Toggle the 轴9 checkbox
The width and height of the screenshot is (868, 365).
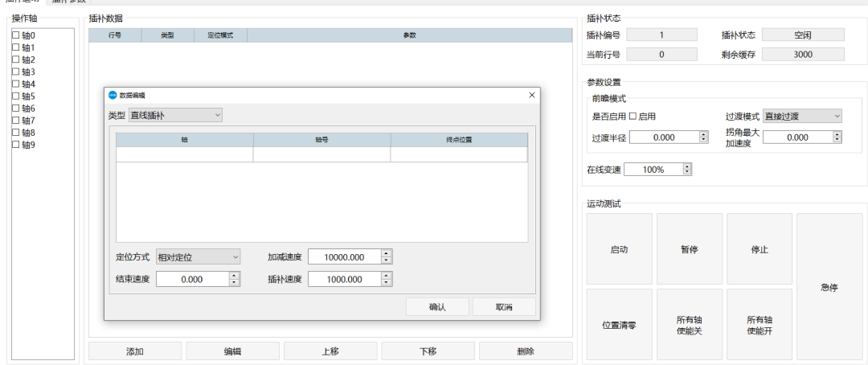point(16,145)
